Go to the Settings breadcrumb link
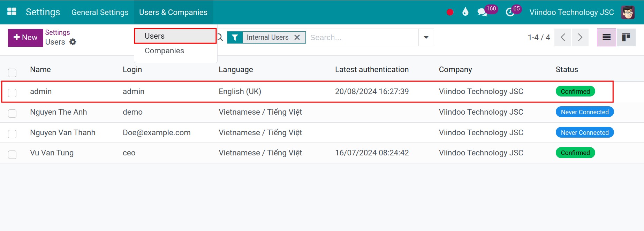 pos(58,32)
